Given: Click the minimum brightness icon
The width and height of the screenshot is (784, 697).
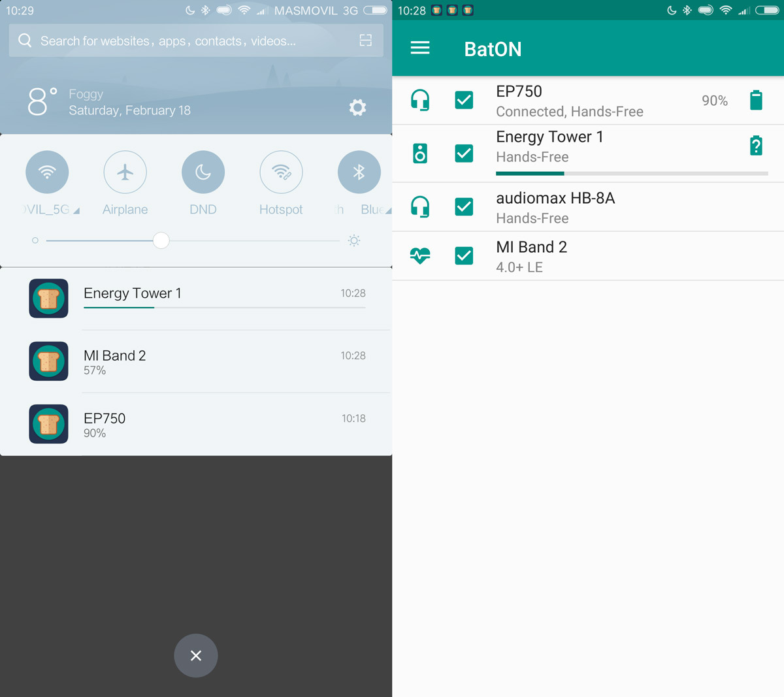Looking at the screenshot, I should pyautogui.click(x=35, y=240).
